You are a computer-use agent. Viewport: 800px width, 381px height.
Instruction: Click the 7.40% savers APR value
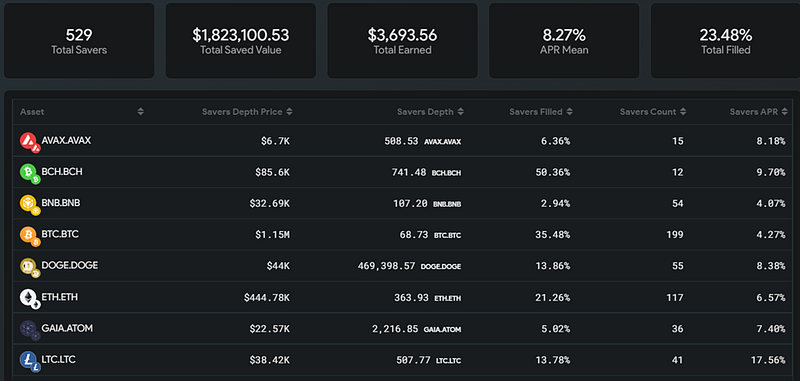(770, 329)
